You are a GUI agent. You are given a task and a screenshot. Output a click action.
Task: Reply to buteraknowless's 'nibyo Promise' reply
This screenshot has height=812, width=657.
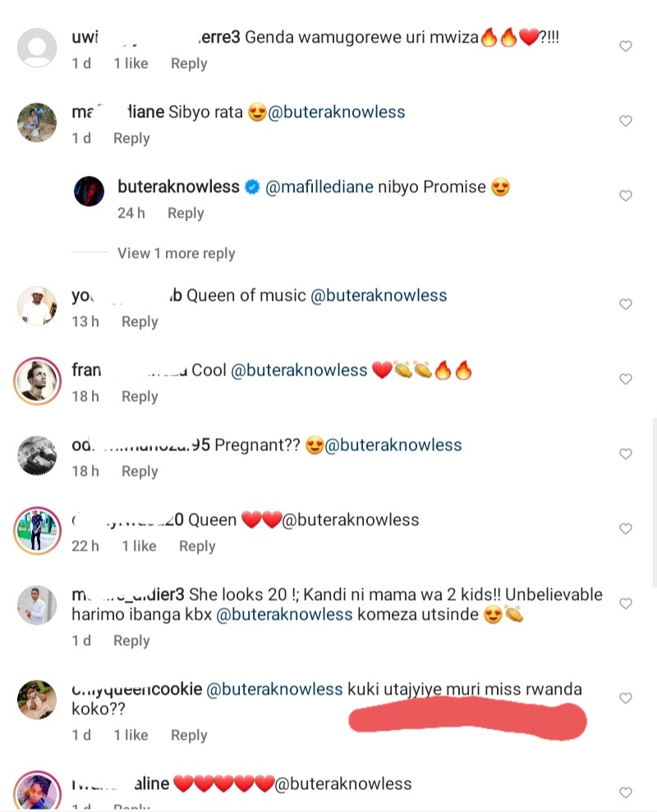(x=186, y=213)
